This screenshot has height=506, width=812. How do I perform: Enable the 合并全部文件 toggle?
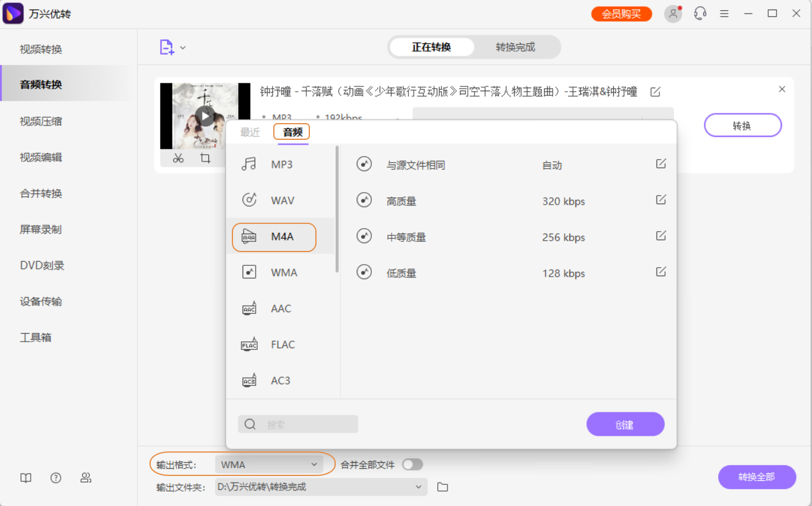click(413, 464)
